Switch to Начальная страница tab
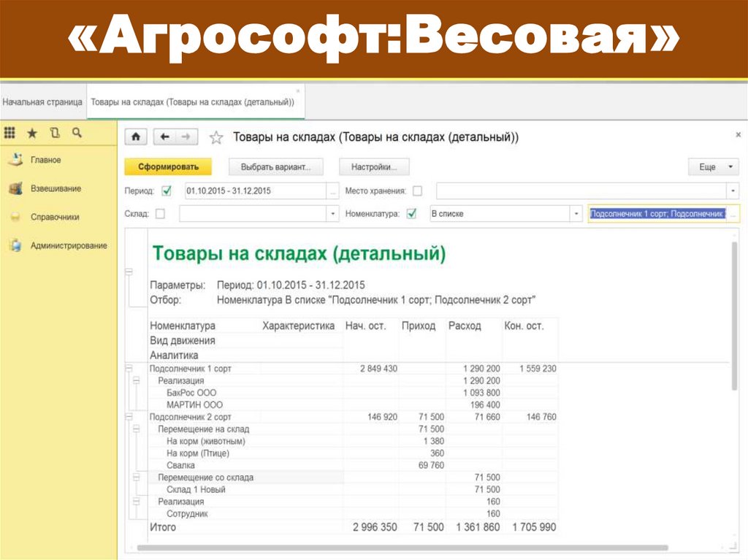748x560 pixels. [x=42, y=103]
